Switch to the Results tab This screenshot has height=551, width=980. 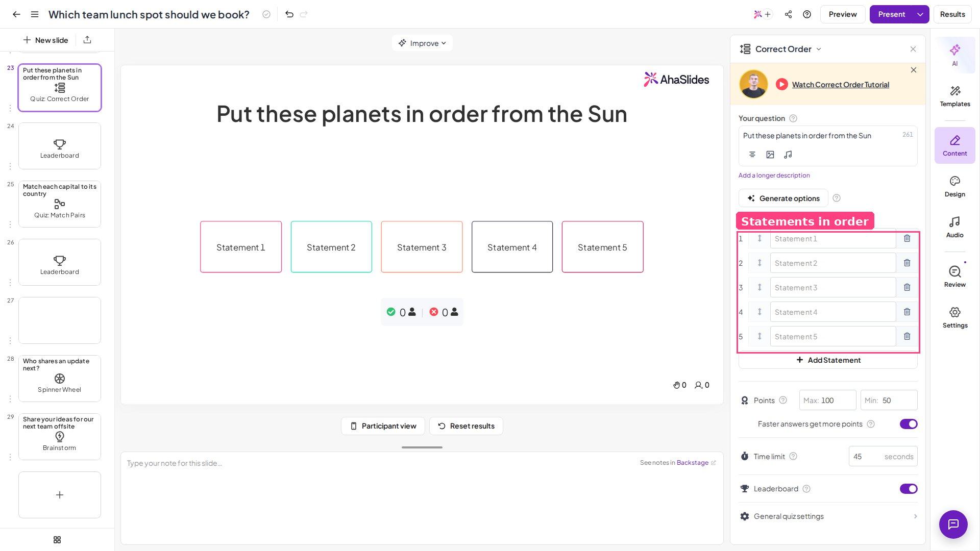pos(952,14)
